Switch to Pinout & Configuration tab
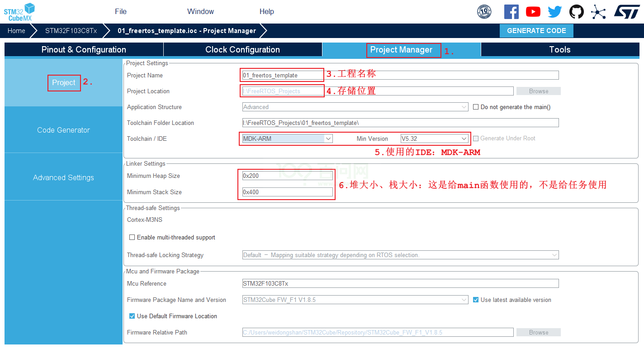 click(84, 50)
